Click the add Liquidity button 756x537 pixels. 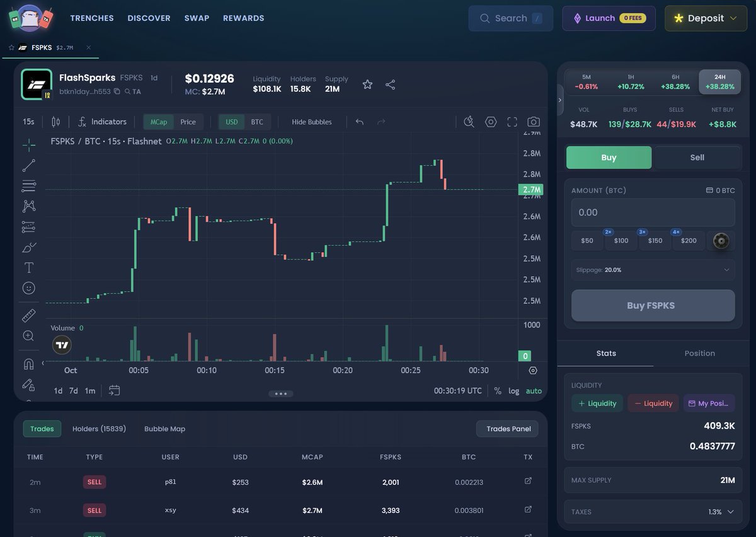point(597,403)
